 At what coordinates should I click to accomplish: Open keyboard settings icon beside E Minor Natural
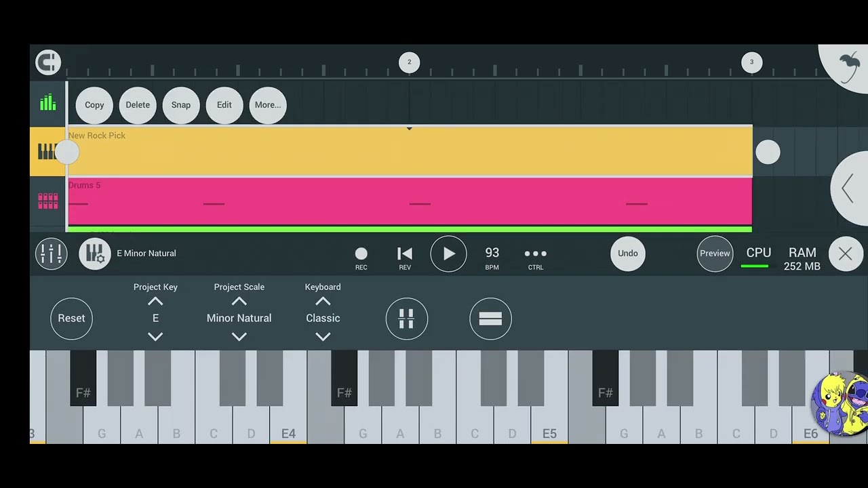click(95, 253)
